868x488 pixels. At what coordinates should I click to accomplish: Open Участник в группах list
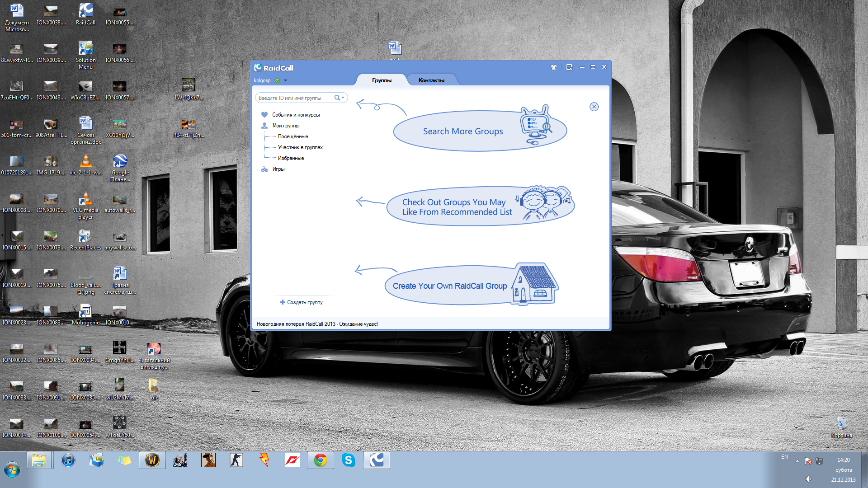300,147
